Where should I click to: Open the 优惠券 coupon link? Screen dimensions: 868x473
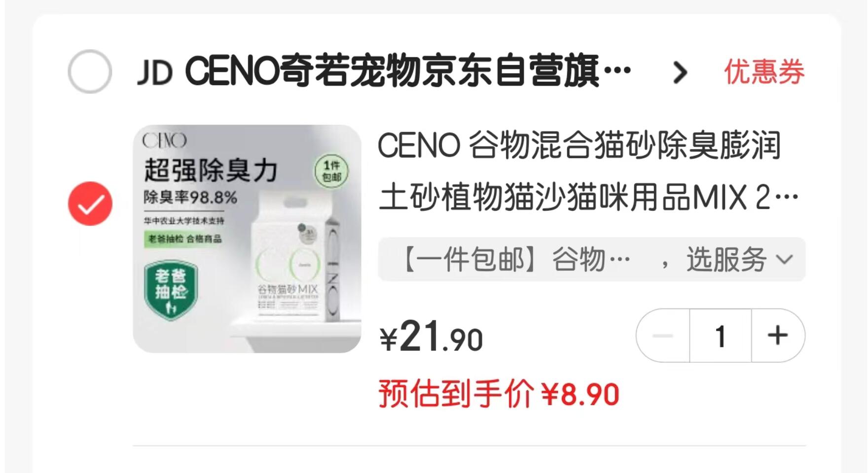point(764,72)
